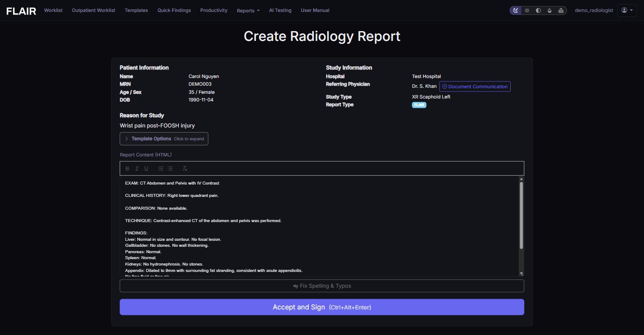Screen dimensions: 644x335
Task: Toggle italic formatting in editor toolbar
Action: 137,169
